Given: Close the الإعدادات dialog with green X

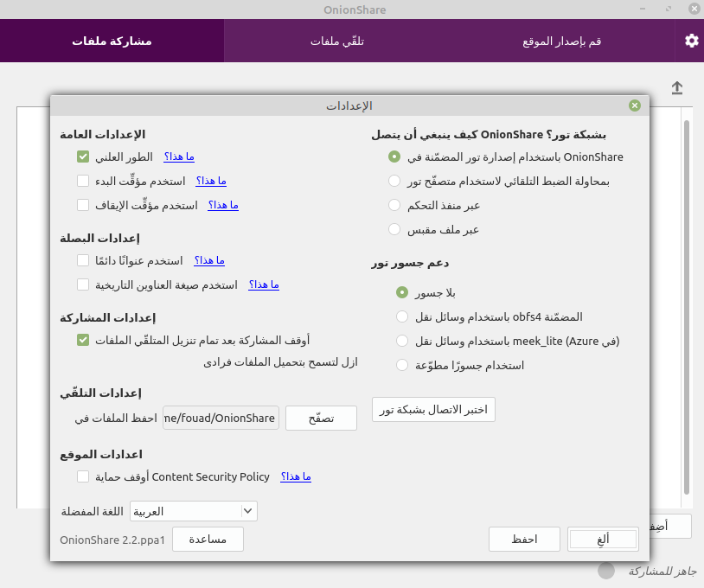Looking at the screenshot, I should point(635,105).
